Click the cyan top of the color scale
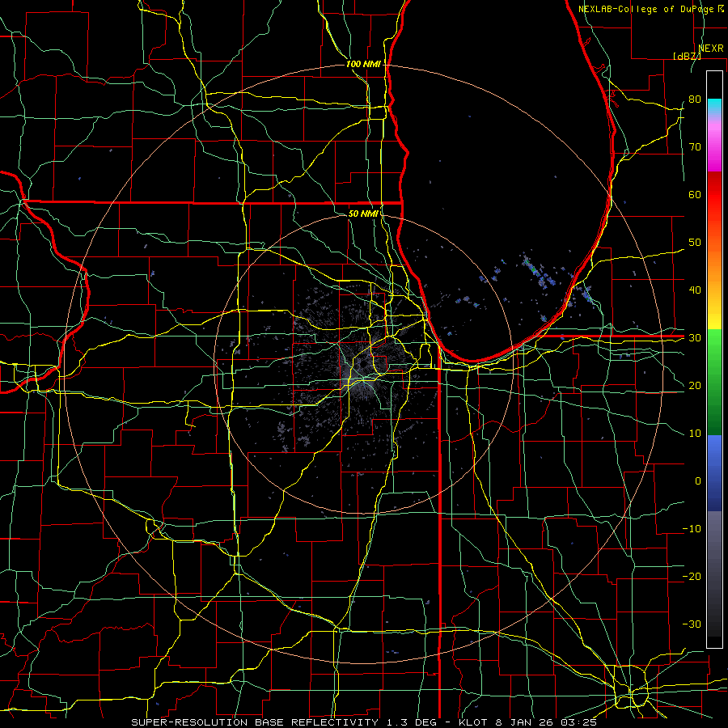 [714, 107]
